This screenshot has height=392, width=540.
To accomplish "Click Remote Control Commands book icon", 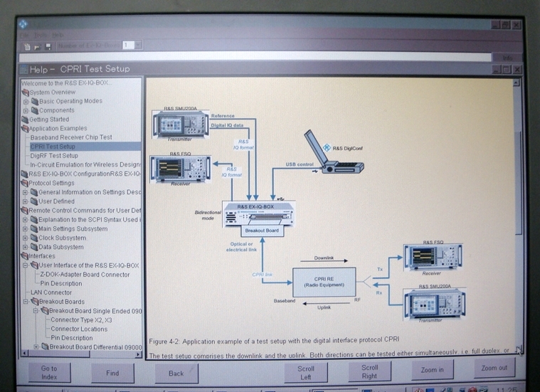I will tap(24, 211).
